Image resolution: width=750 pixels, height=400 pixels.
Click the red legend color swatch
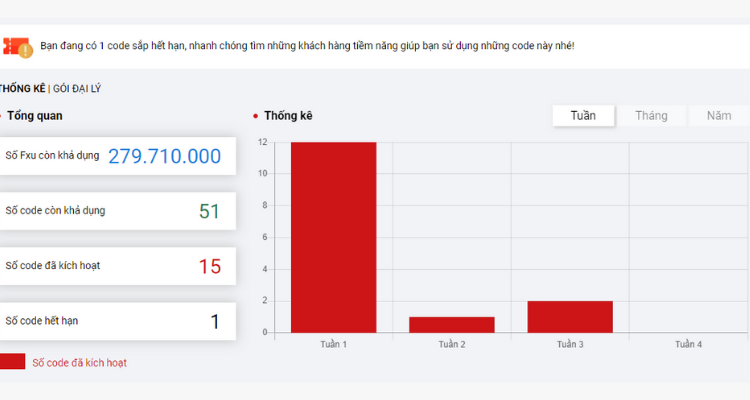coord(12,362)
